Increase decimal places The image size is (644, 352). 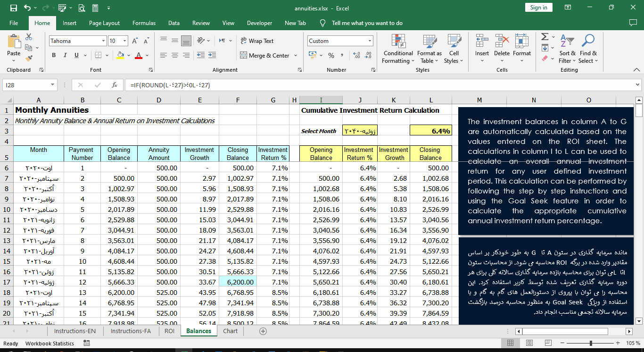(x=356, y=55)
